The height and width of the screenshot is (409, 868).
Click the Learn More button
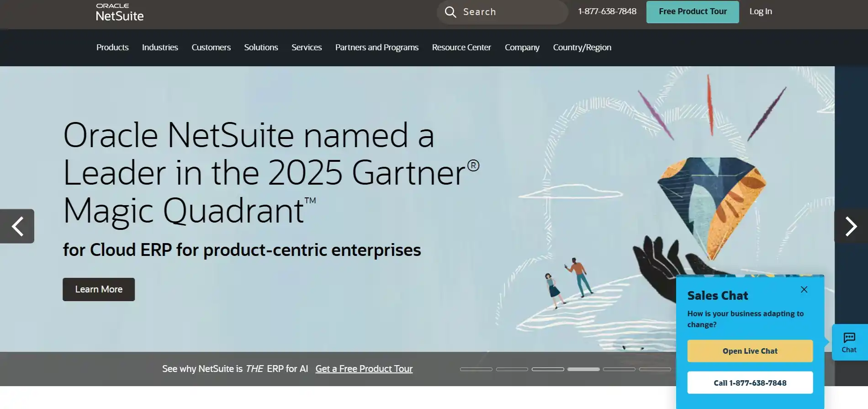point(99,289)
